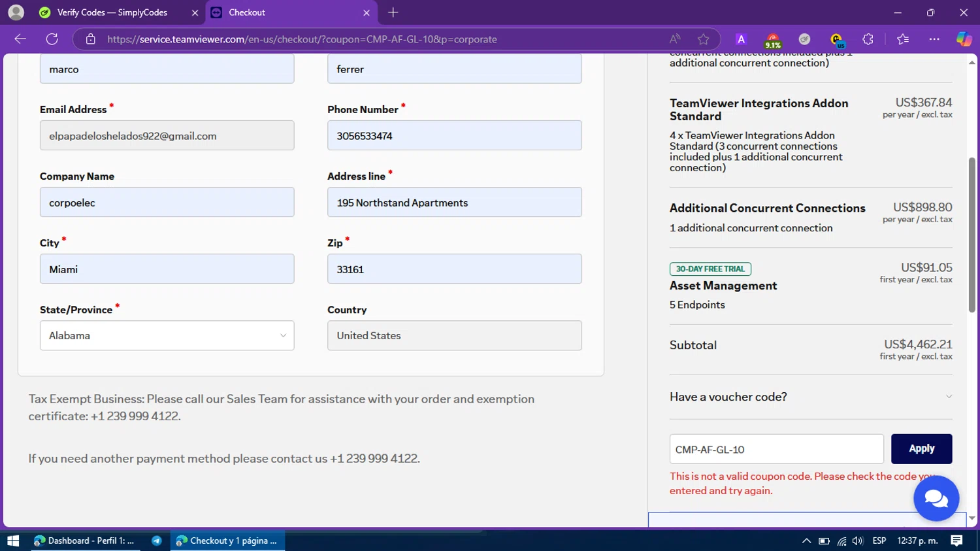Switch to Verify Codes — SimplyCodes tab
Viewport: 980px width, 551px height.
point(118,12)
